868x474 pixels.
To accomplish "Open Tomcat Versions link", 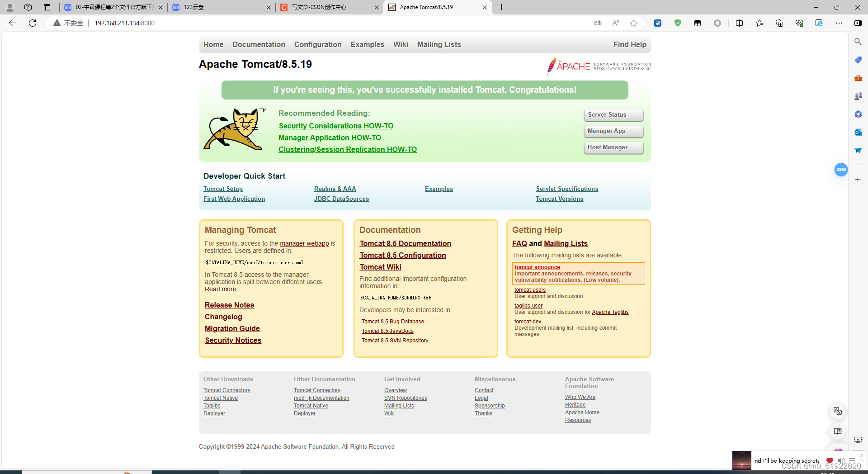I will 559,199.
